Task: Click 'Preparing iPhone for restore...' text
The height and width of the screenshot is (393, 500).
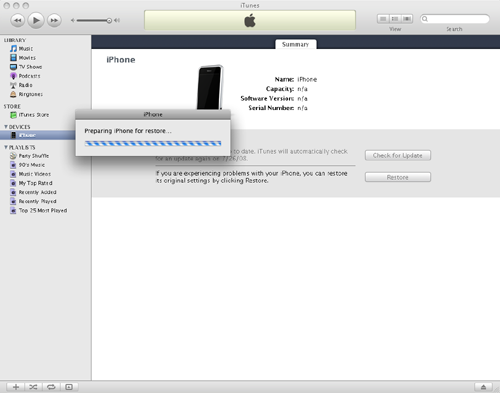Action: pyautogui.click(x=128, y=131)
